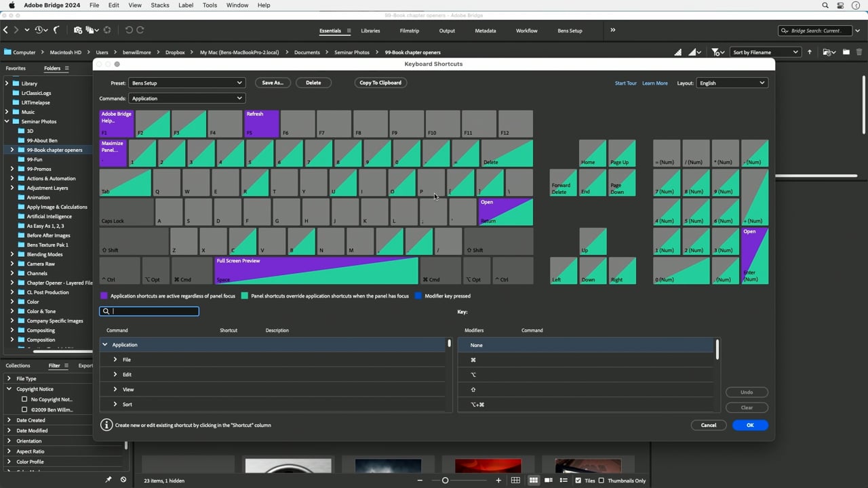Expand the Edit command group

click(115, 375)
